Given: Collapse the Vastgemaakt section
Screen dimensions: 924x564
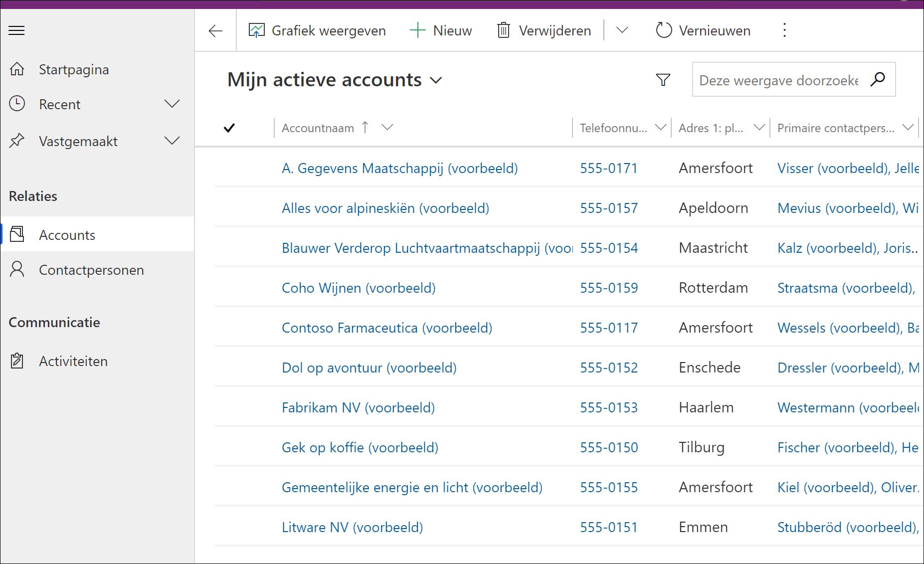Looking at the screenshot, I should coord(172,141).
